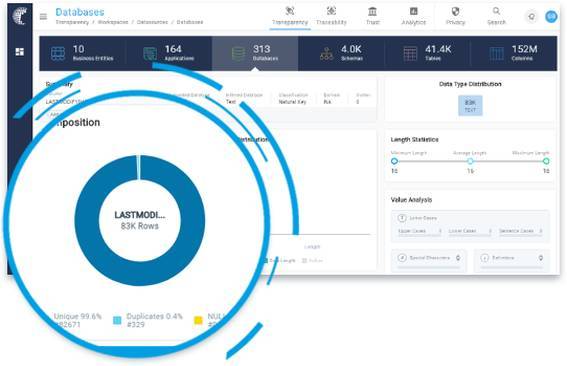Image resolution: width=567 pixels, height=366 pixels.
Task: Click the Search magnifier icon
Action: click(496, 11)
